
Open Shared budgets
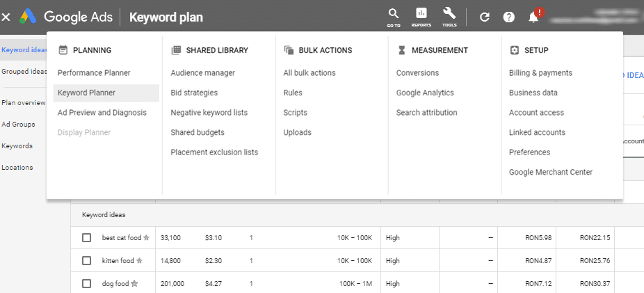click(x=198, y=132)
